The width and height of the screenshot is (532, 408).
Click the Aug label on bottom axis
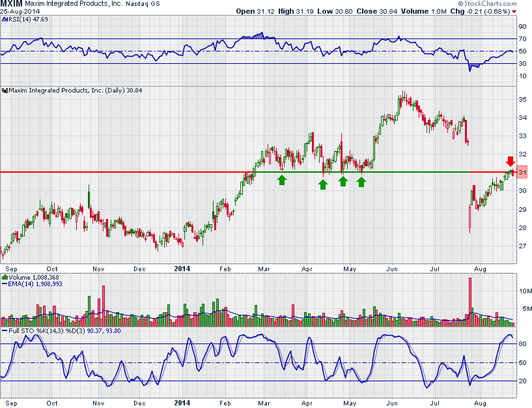point(480,403)
